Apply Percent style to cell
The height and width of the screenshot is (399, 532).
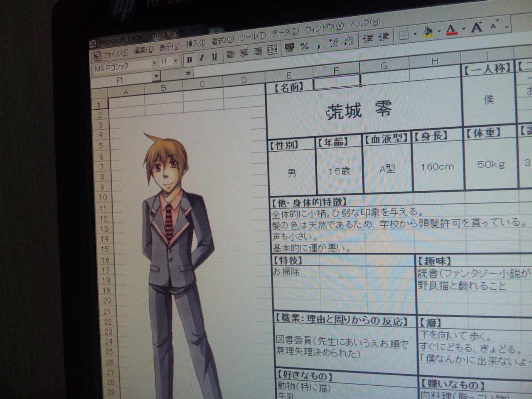click(305, 46)
